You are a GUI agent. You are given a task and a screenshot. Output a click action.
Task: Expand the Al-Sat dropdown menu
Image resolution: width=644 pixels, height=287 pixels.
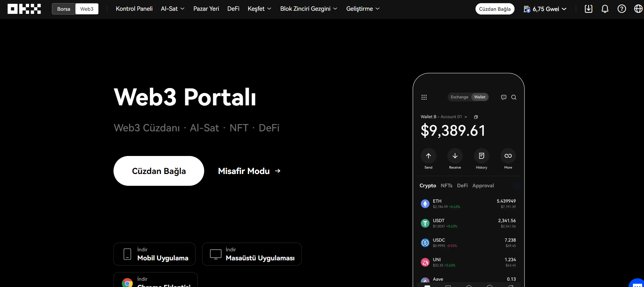tap(173, 9)
